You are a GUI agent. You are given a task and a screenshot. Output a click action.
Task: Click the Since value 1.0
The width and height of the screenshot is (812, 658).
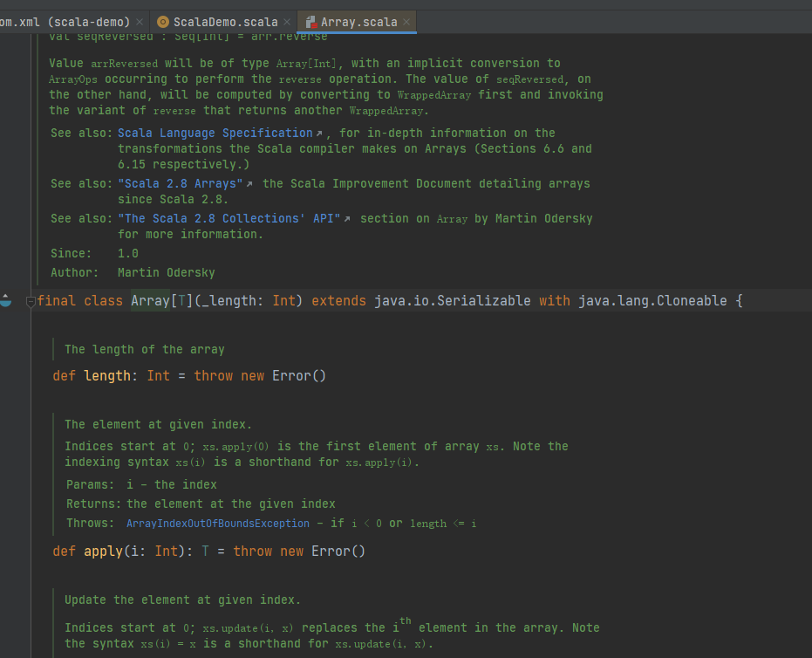(128, 253)
